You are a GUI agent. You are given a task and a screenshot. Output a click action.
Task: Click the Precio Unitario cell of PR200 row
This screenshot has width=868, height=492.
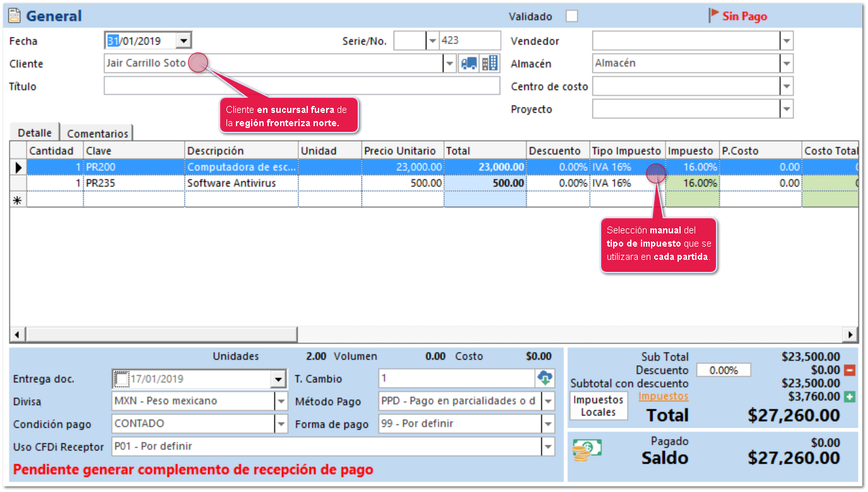coord(402,167)
